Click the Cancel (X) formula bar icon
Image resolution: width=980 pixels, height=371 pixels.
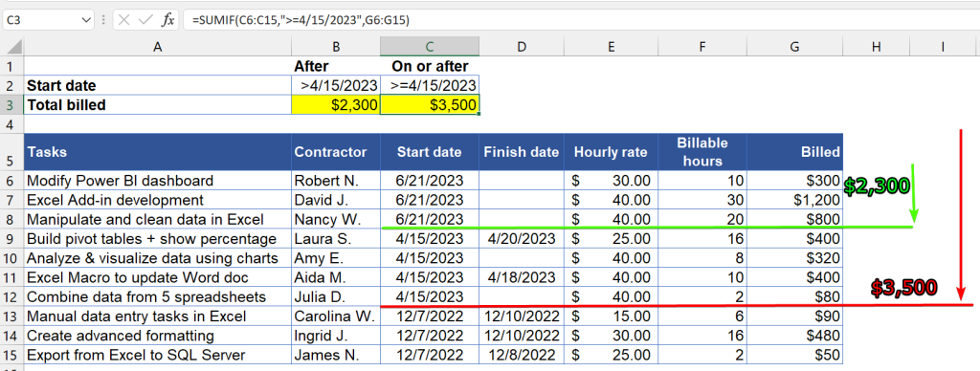pyautogui.click(x=124, y=20)
